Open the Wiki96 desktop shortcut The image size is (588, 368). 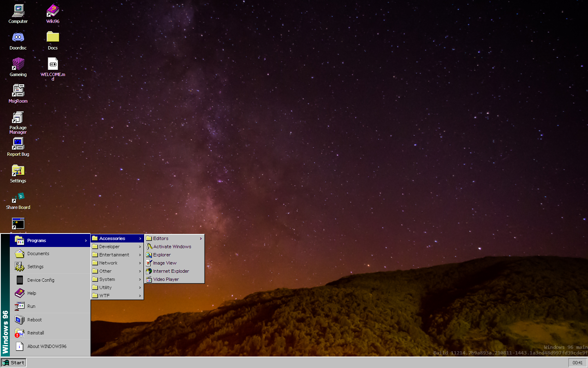tap(53, 11)
